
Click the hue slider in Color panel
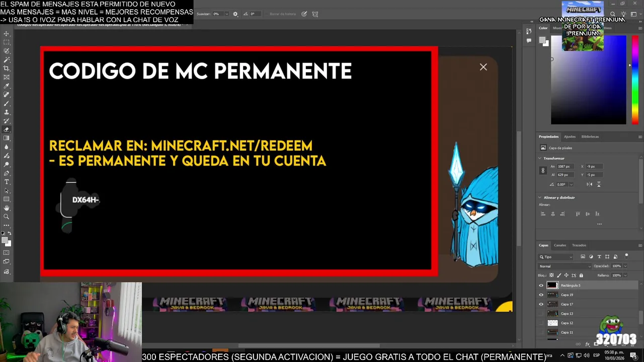point(635,80)
